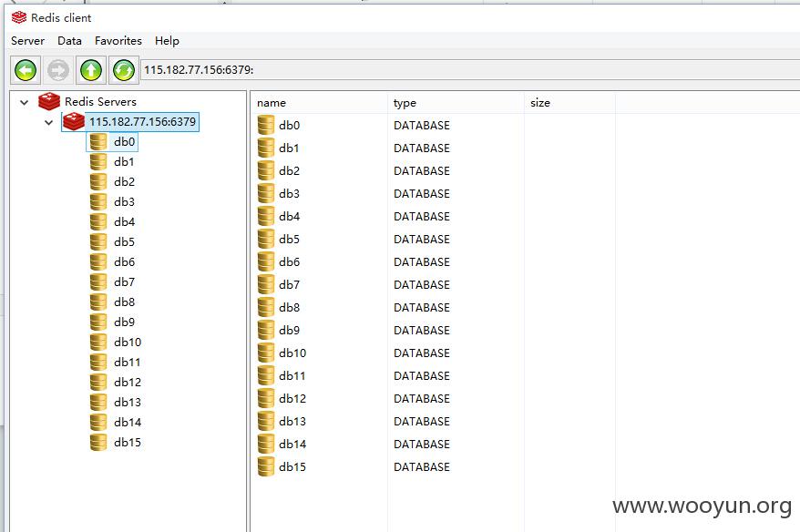The height and width of the screenshot is (532, 800).
Task: Select db8 in the tree
Action: tap(125, 302)
